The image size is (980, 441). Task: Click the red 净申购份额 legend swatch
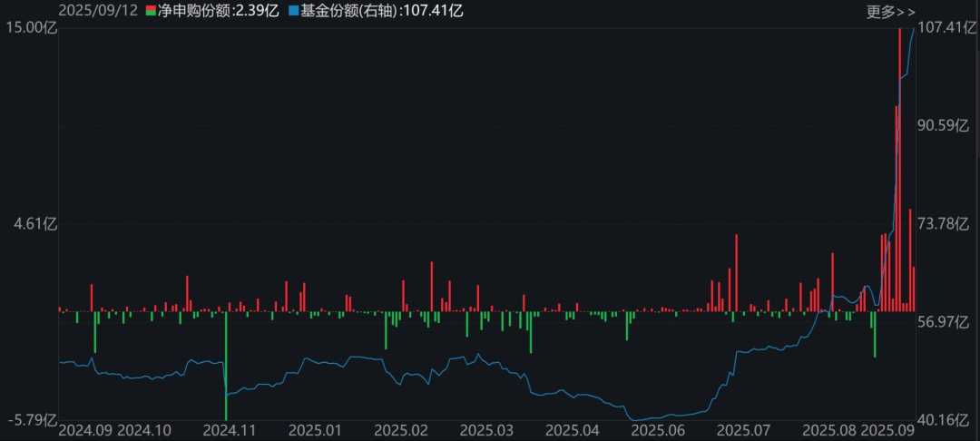pos(151,12)
